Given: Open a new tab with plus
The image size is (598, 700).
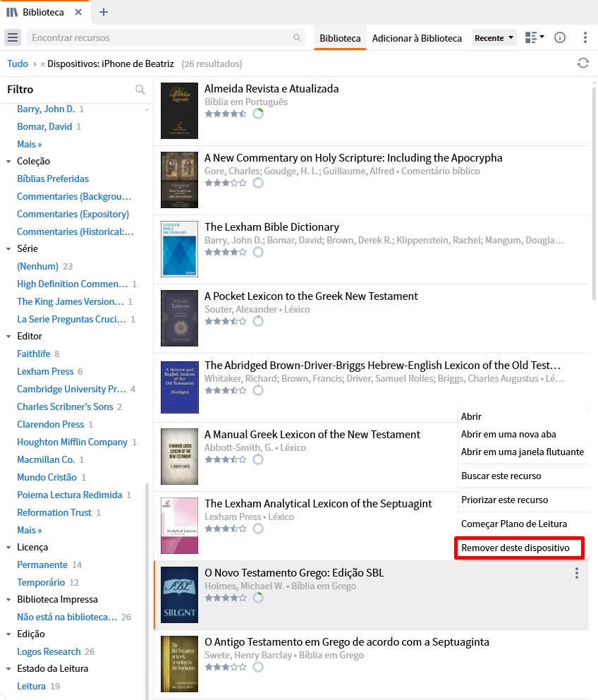Looking at the screenshot, I should [x=104, y=12].
